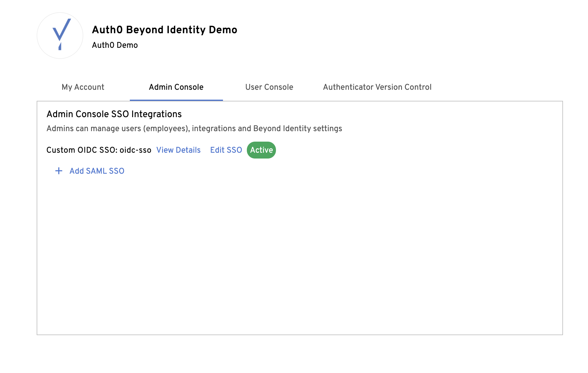Image resolution: width=588 pixels, height=373 pixels.
Task: Open View Details for oidc-sso
Action: [x=178, y=150]
